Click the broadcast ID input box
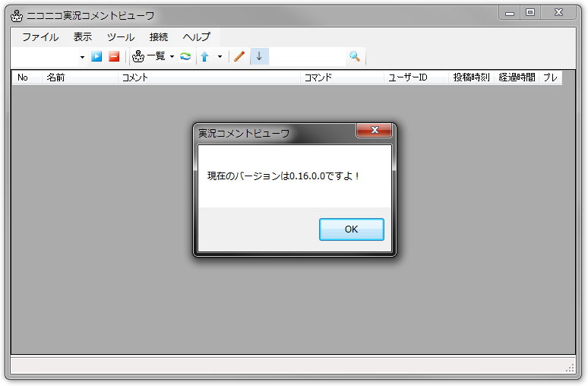This screenshot has height=386, width=588. click(45, 57)
